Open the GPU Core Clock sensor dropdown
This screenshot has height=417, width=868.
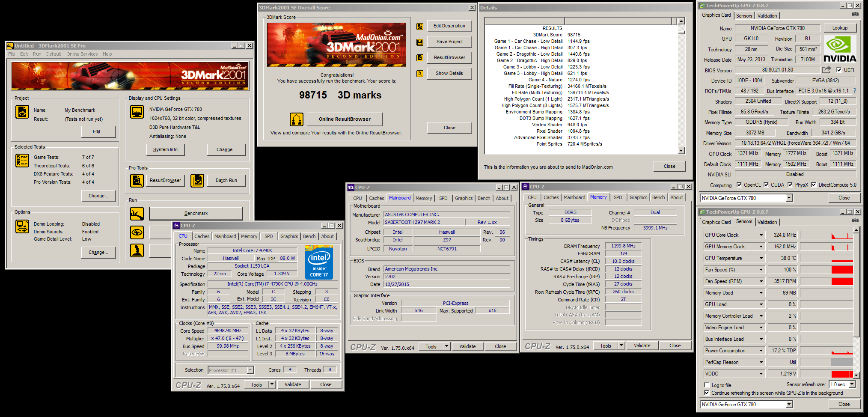point(761,235)
